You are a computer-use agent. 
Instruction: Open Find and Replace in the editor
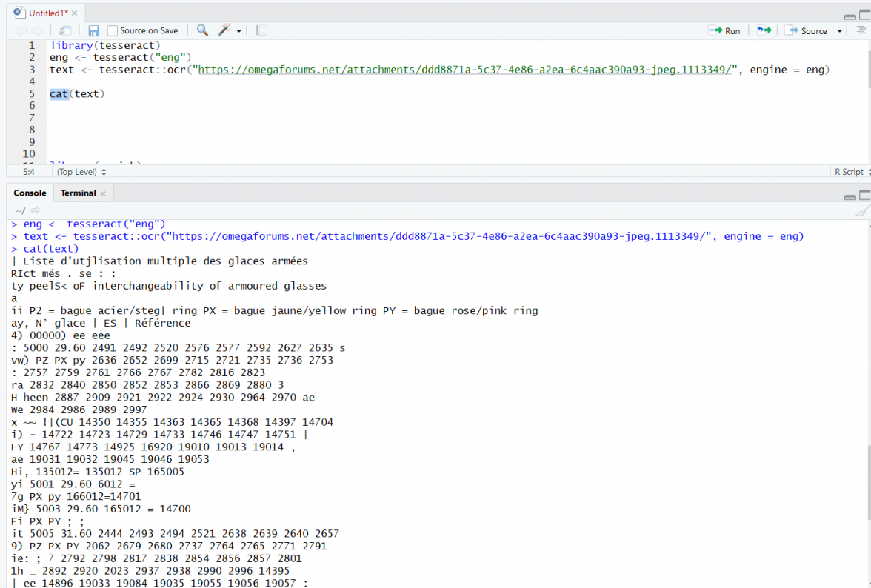[201, 30]
